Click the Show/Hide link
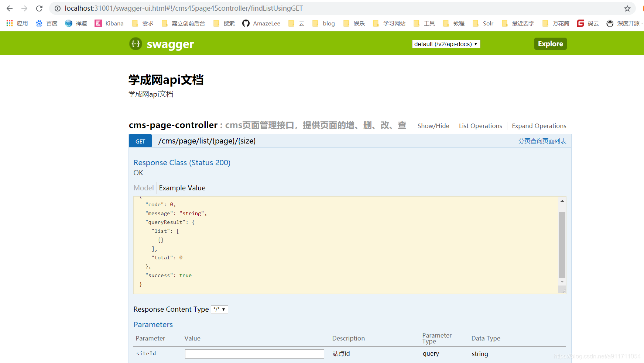Image resolution: width=644 pixels, height=363 pixels. click(433, 126)
